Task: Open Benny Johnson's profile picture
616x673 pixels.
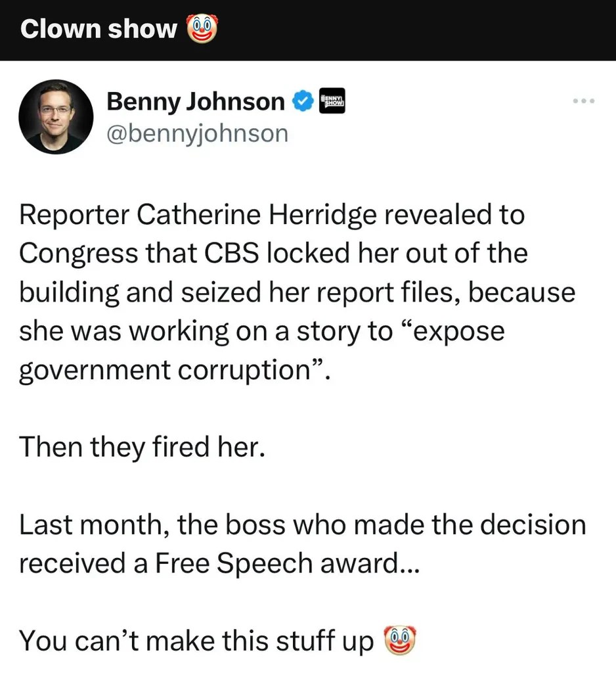Action: click(x=56, y=117)
